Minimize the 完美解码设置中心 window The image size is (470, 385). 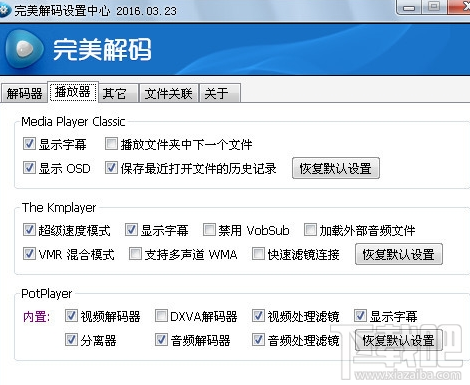click(410, 7)
